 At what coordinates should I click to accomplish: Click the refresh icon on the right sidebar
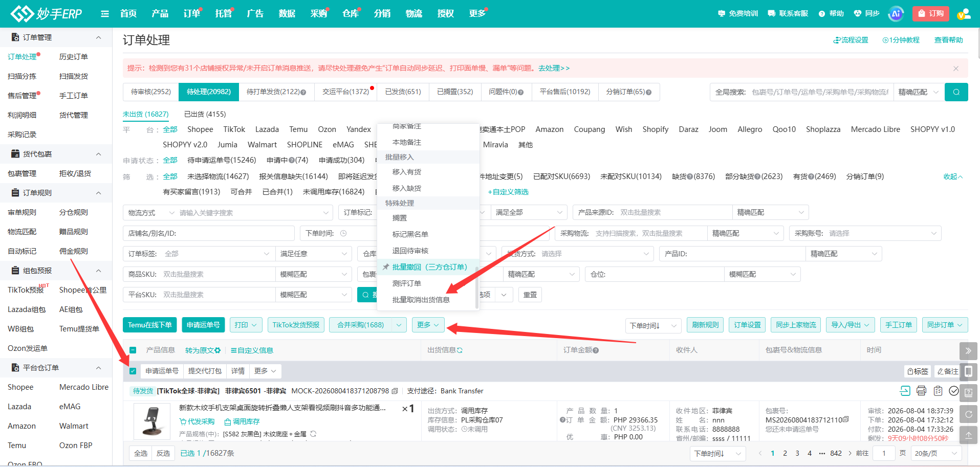968,414
